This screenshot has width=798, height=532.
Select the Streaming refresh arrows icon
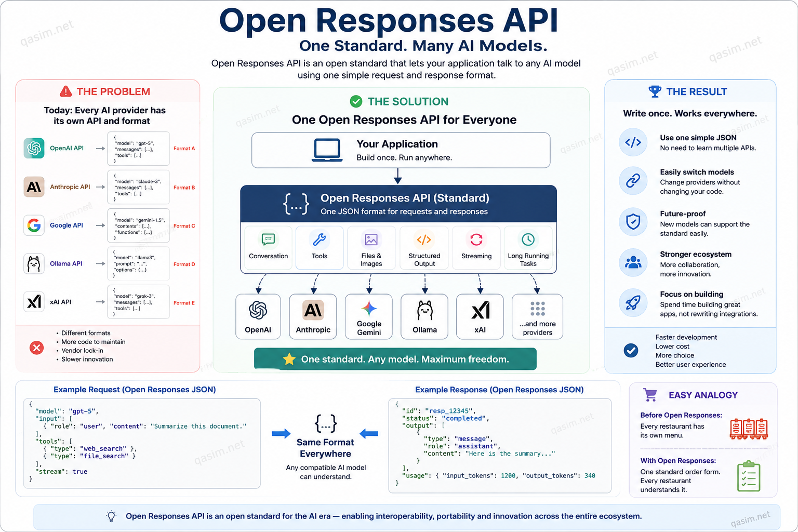476,240
